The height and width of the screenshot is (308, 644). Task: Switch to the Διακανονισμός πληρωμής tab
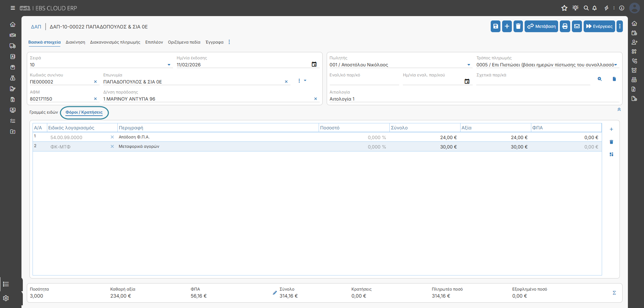click(x=115, y=42)
